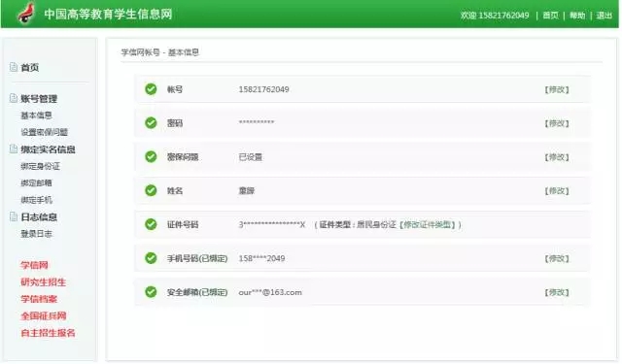Viewport: 622px width, 364px height.
Task: Click the page icon next to 日志信息
Action: [14, 216]
